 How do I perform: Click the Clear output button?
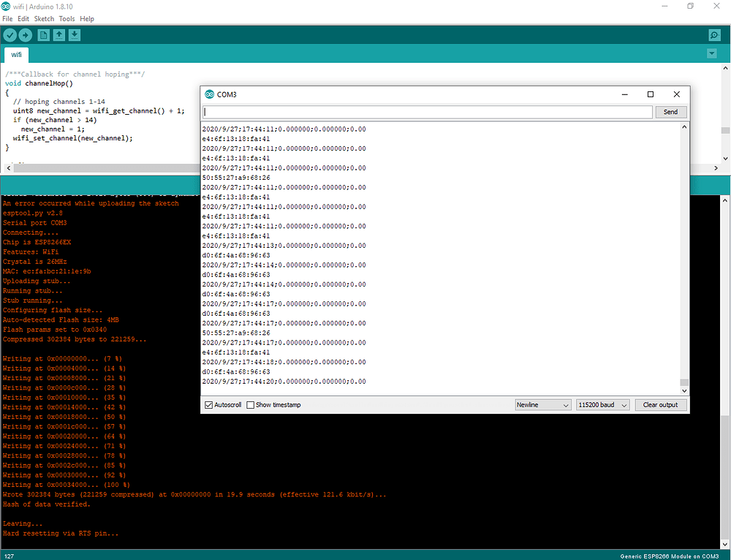pyautogui.click(x=660, y=405)
